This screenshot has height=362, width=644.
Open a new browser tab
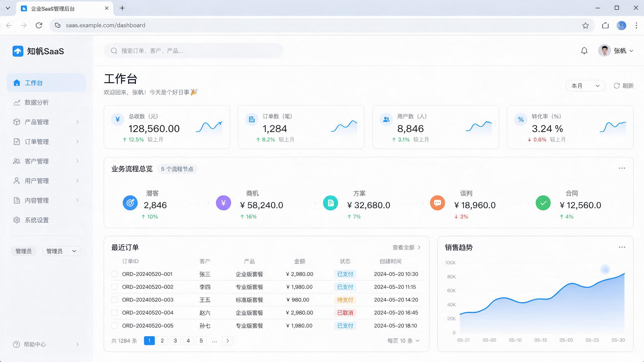tap(122, 8)
